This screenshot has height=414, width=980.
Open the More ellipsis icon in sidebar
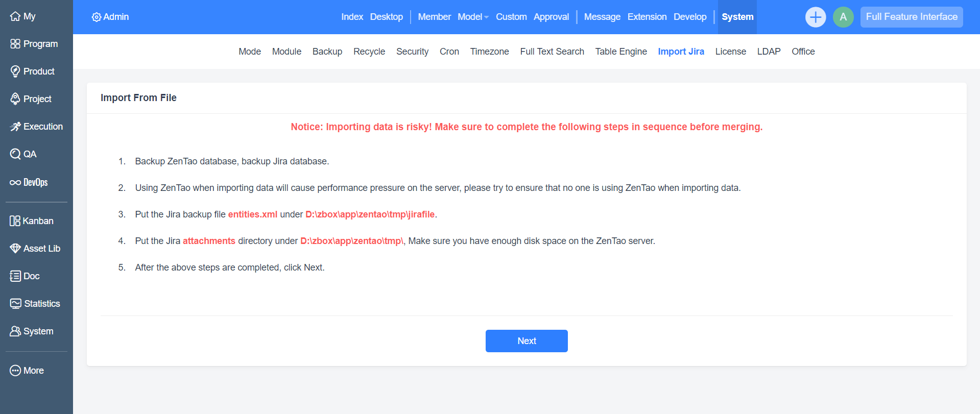point(15,371)
